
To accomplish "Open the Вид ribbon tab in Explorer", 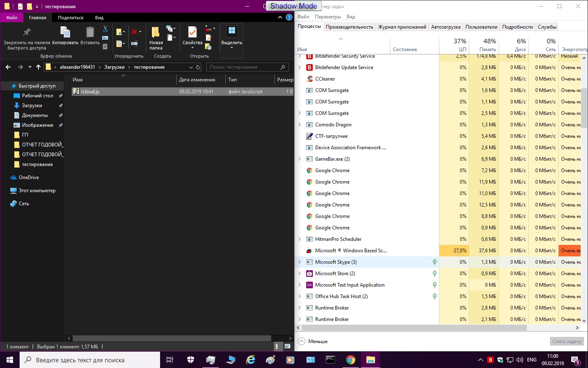I will [99, 18].
